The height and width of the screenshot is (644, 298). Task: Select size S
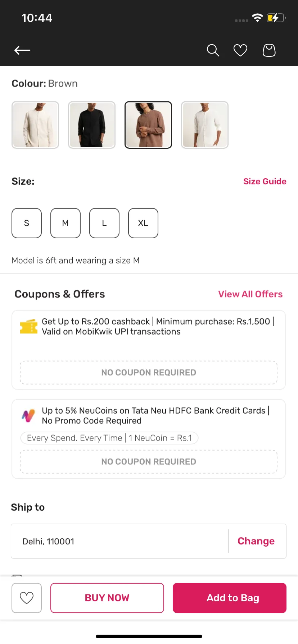(27, 223)
